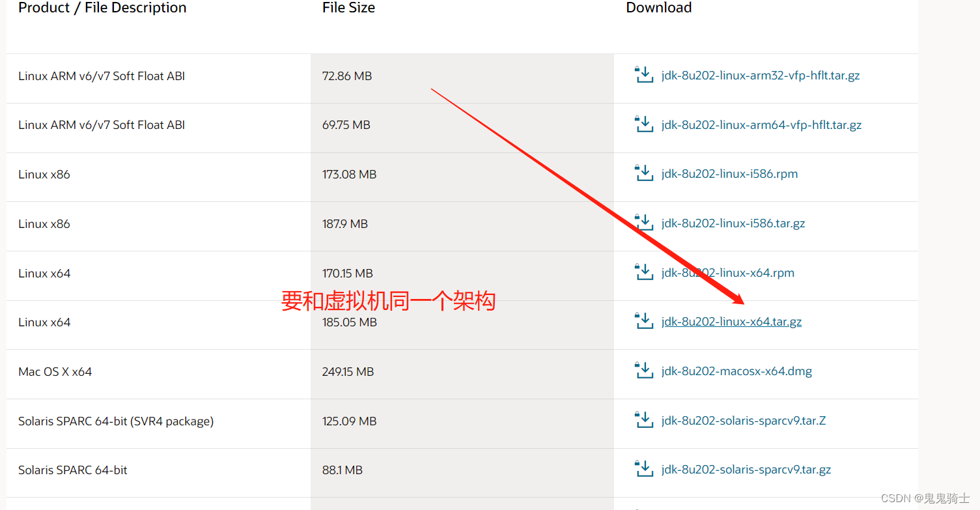Click the 173.08 MB file size
The height and width of the screenshot is (510, 980).
click(x=350, y=175)
